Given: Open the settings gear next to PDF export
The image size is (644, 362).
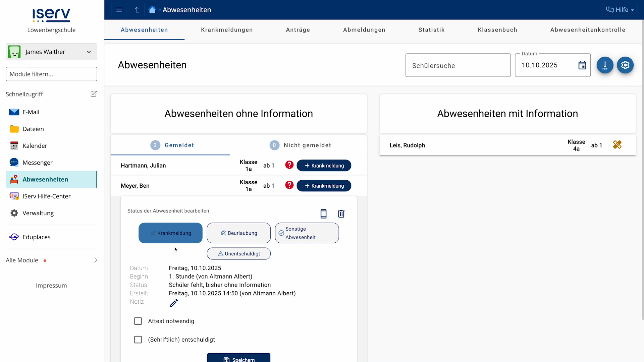Looking at the screenshot, I should click(625, 65).
